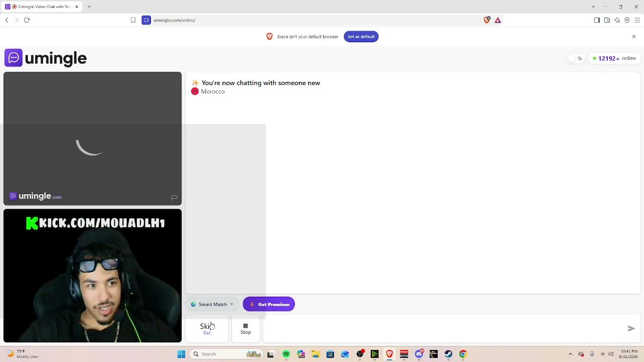Select the Umingle Video Chat tab
Screen dimensions: 644x362
click(42, 7)
